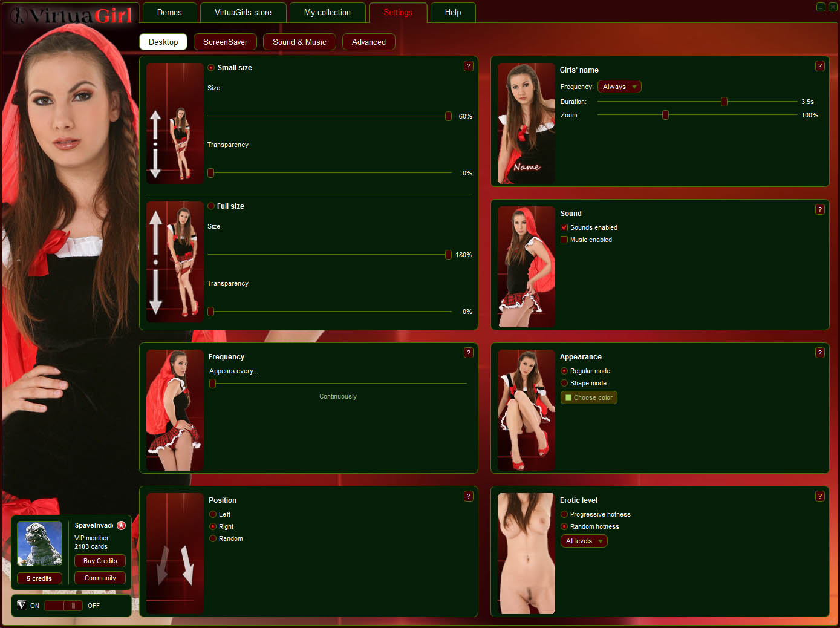This screenshot has height=628, width=840.
Task: Click the Godzilla profile avatar
Action: [39, 543]
